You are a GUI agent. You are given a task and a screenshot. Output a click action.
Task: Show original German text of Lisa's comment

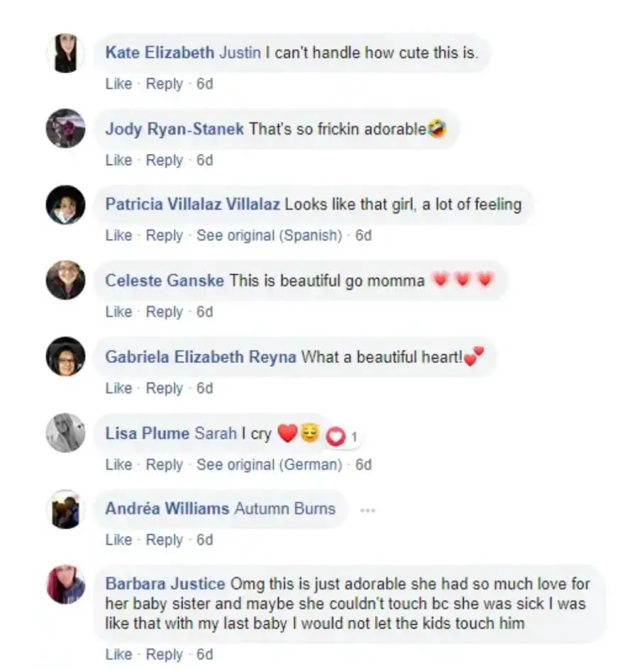(x=270, y=464)
